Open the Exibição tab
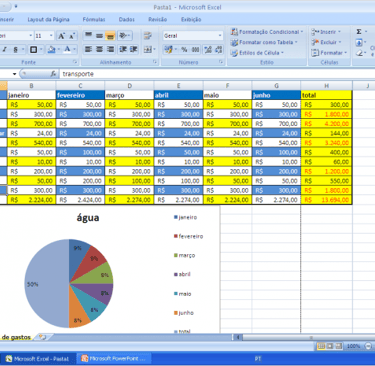Viewport: 375px width, 366px height. [x=191, y=20]
